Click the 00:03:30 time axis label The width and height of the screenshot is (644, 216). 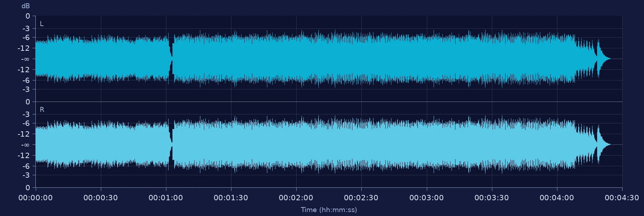tap(492, 198)
